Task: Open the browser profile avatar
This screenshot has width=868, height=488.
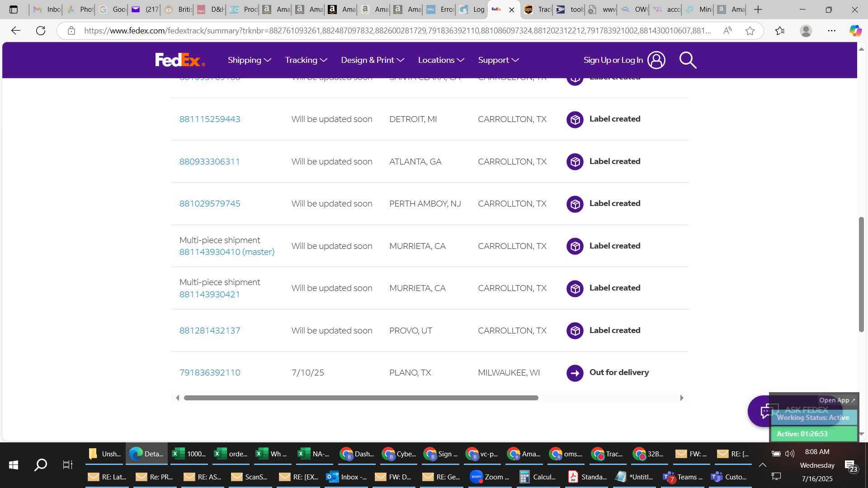Action: tap(806, 31)
